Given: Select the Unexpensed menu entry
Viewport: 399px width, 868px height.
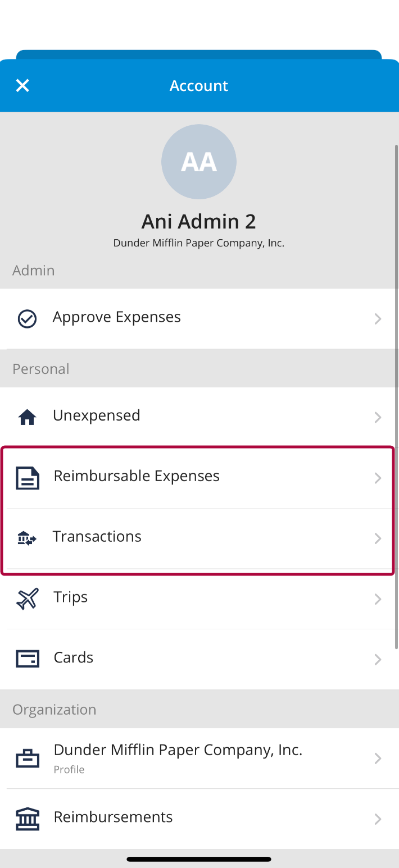Looking at the screenshot, I should [x=96, y=415].
